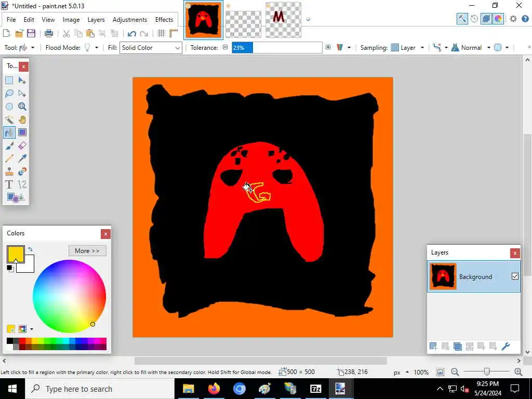The width and height of the screenshot is (532, 399).
Task: Select the Zoom tool in Tools panel
Action: click(22, 107)
